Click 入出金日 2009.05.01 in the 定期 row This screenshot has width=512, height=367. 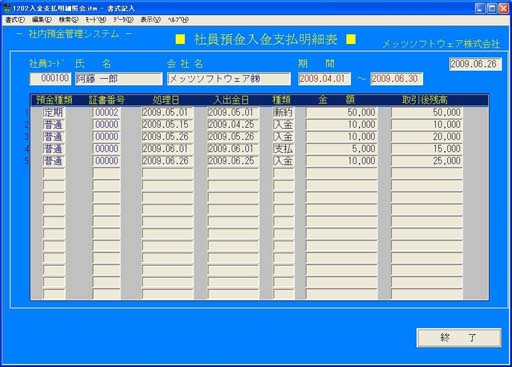(x=233, y=112)
